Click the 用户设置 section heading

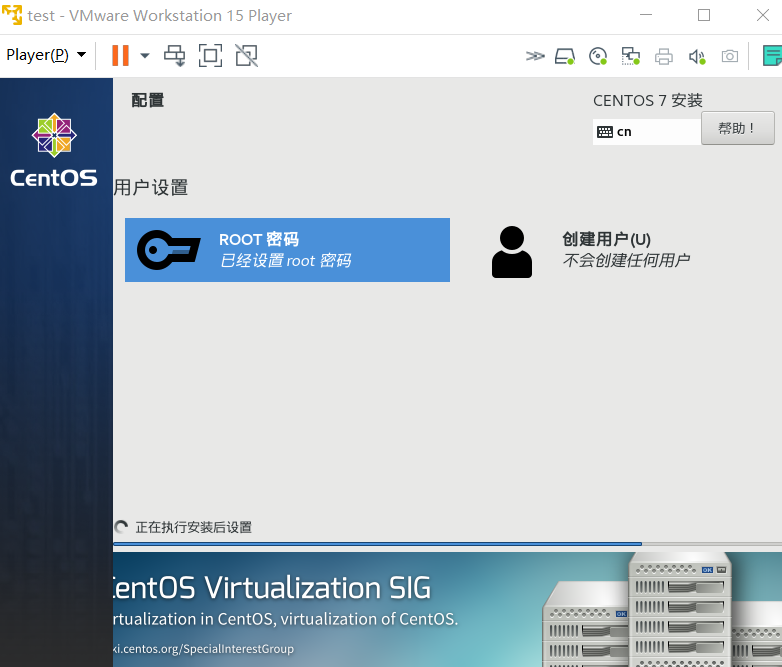[x=151, y=188]
